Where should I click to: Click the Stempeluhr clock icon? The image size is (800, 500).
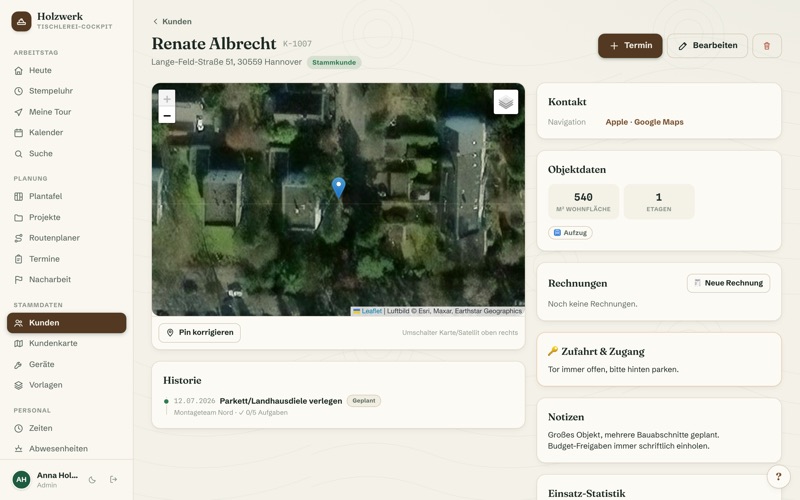pos(18,91)
